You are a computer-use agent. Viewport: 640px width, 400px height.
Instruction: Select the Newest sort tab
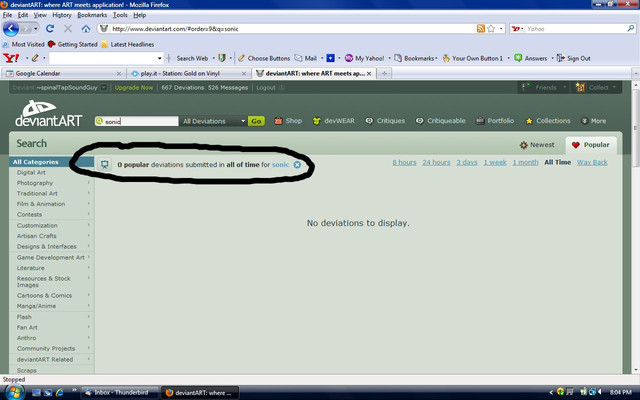537,145
